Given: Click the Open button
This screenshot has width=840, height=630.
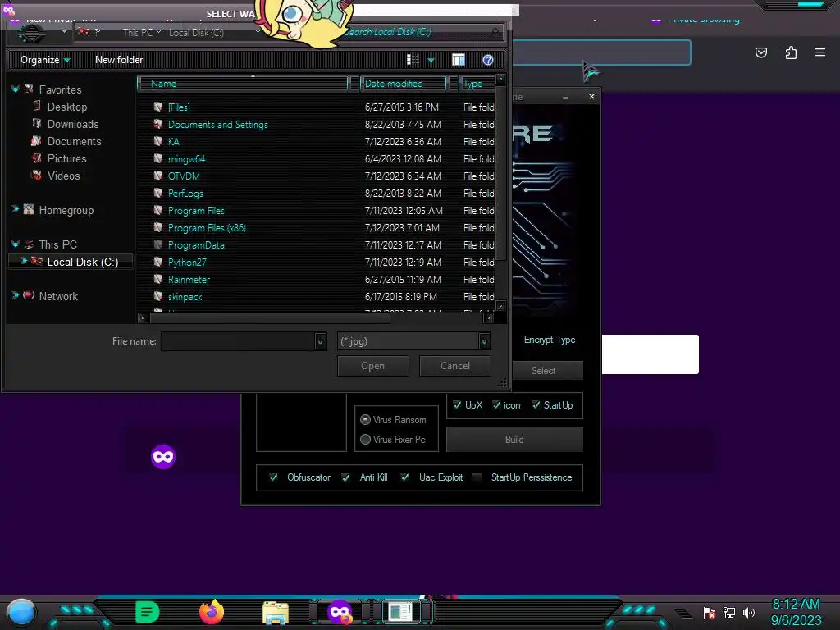Looking at the screenshot, I should (x=373, y=366).
